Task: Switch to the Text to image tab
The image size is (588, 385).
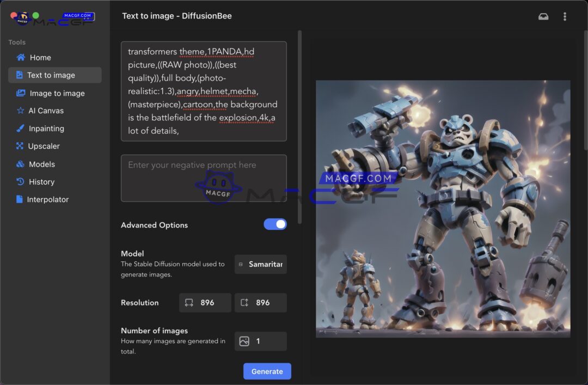Action: (x=54, y=75)
